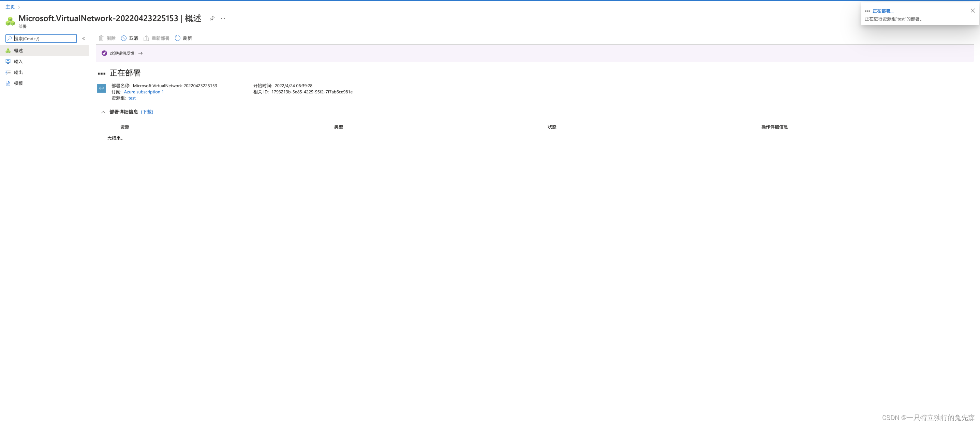The height and width of the screenshot is (424, 980).
Task: Click the 重新部署 redeploy icon
Action: pos(146,39)
